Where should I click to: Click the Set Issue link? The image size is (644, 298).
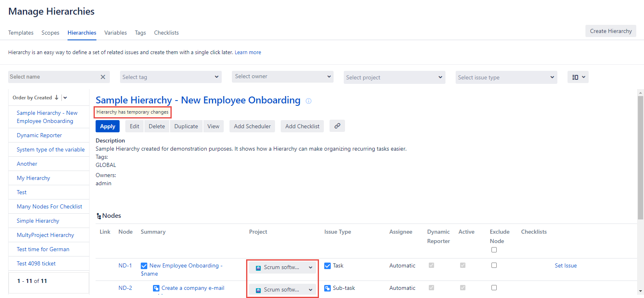tap(565, 266)
